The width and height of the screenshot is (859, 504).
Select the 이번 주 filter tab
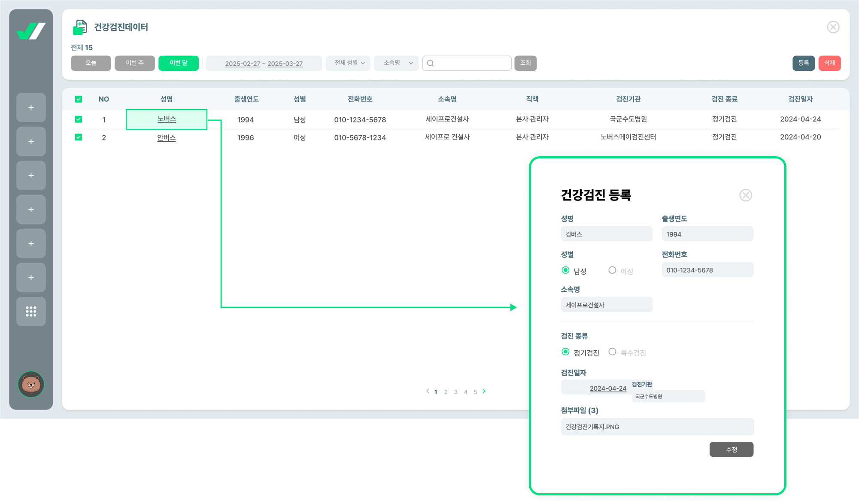click(134, 63)
